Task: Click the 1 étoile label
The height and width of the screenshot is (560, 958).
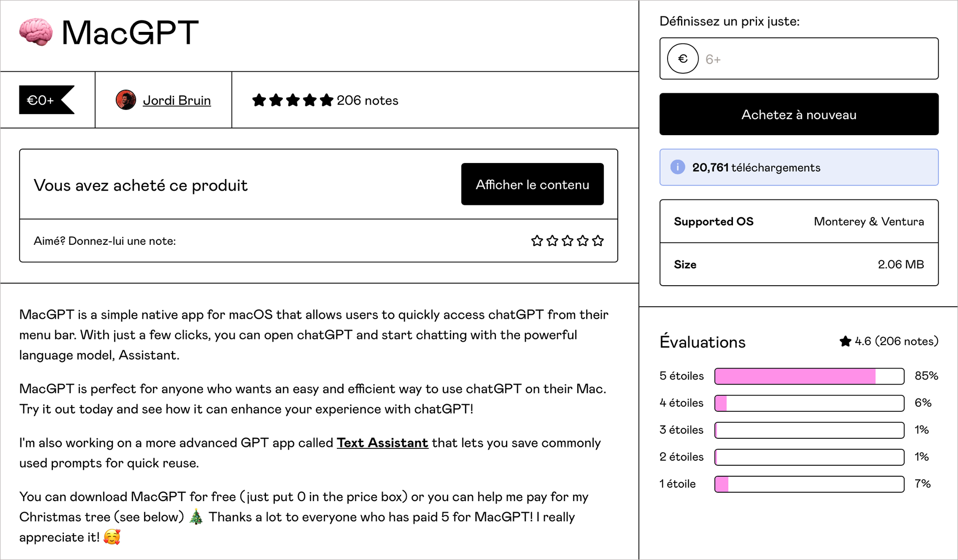Action: [678, 484]
